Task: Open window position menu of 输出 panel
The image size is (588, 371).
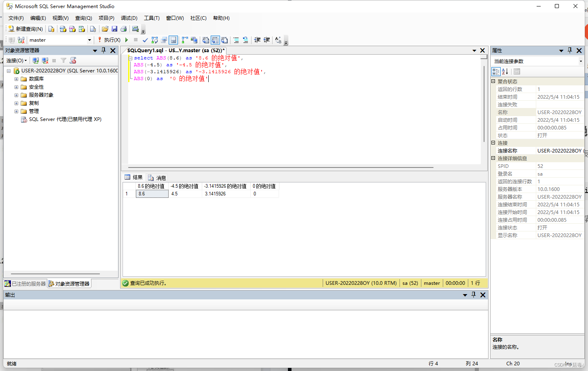Action: click(x=465, y=295)
